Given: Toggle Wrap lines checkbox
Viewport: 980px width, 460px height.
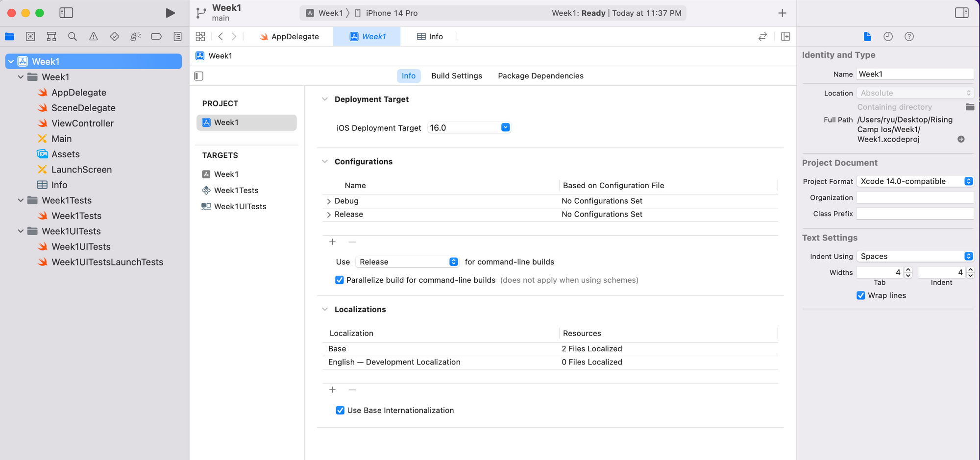Looking at the screenshot, I should 860,295.
